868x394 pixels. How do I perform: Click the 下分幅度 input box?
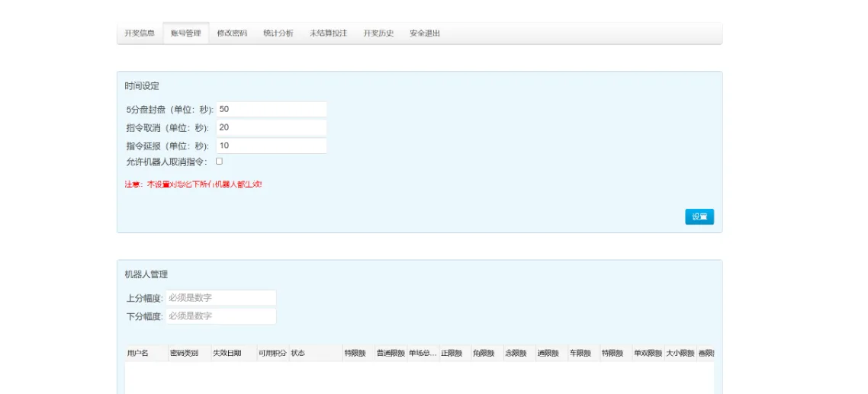220,316
